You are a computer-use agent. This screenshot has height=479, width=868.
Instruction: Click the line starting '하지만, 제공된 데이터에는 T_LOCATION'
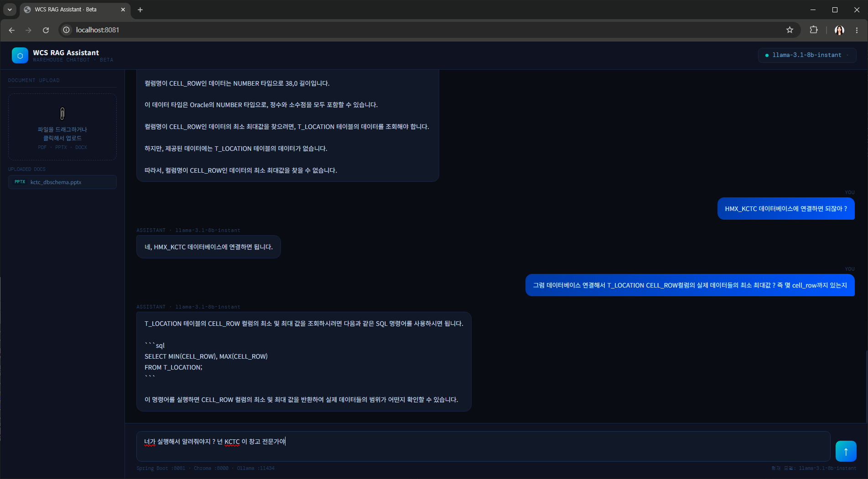[x=236, y=149]
